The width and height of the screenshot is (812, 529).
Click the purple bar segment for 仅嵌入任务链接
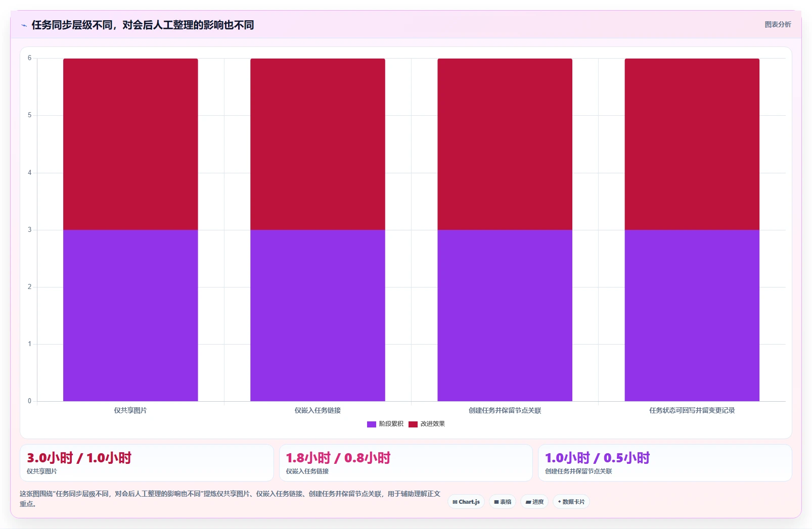coord(318,316)
